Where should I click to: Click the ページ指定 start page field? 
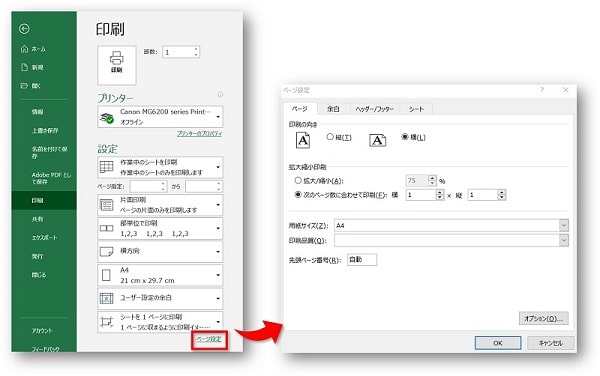pyautogui.click(x=148, y=186)
